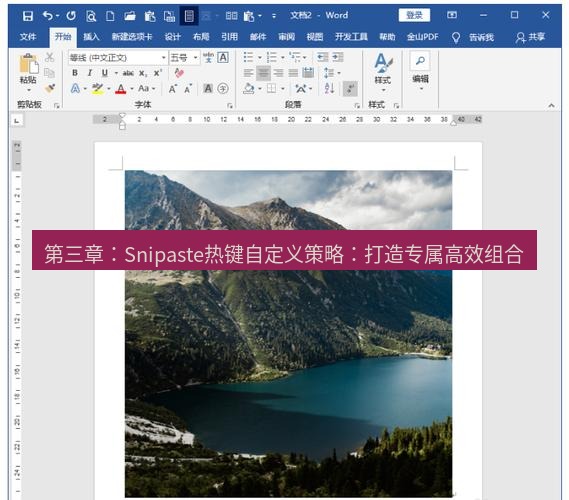This screenshot has height=500, width=569.
Task: Activate the Format Painter brush
Action: 50,88
